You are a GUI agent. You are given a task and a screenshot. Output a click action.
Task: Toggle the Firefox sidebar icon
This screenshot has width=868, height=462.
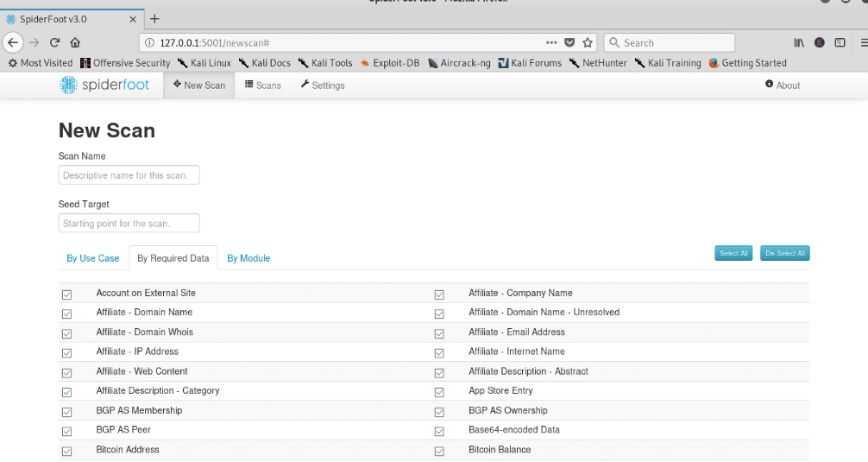pos(839,42)
